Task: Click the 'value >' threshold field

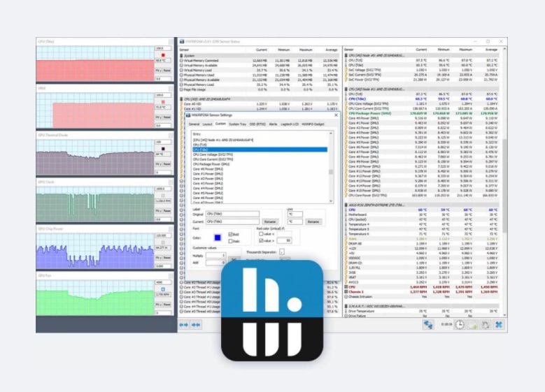Action: [x=284, y=240]
